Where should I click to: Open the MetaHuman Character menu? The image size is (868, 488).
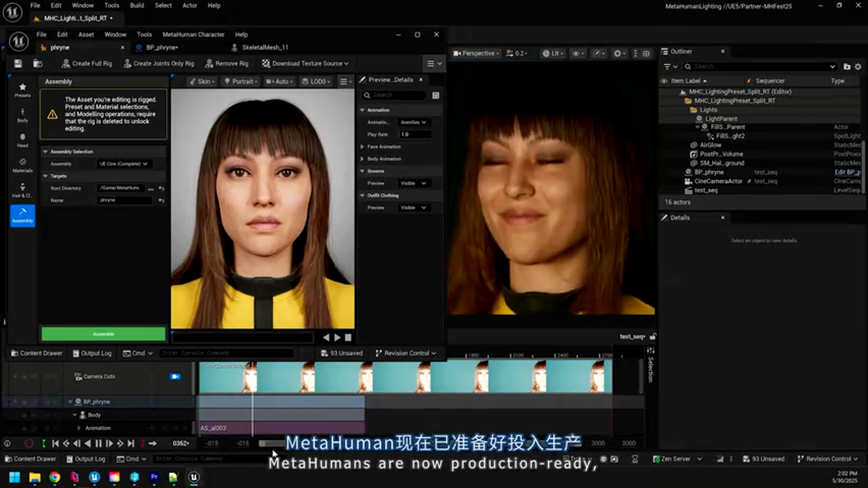[x=193, y=35]
